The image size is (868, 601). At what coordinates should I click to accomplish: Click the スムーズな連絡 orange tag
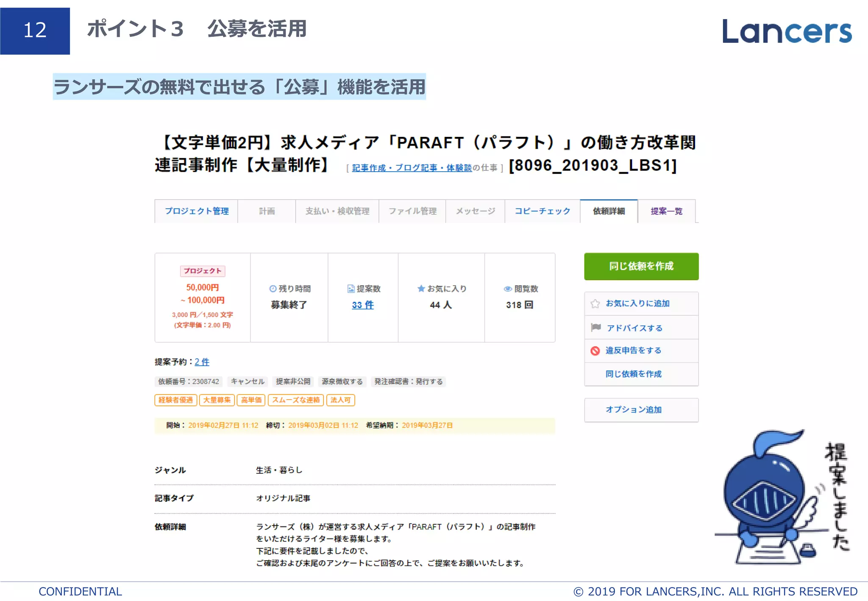[296, 400]
